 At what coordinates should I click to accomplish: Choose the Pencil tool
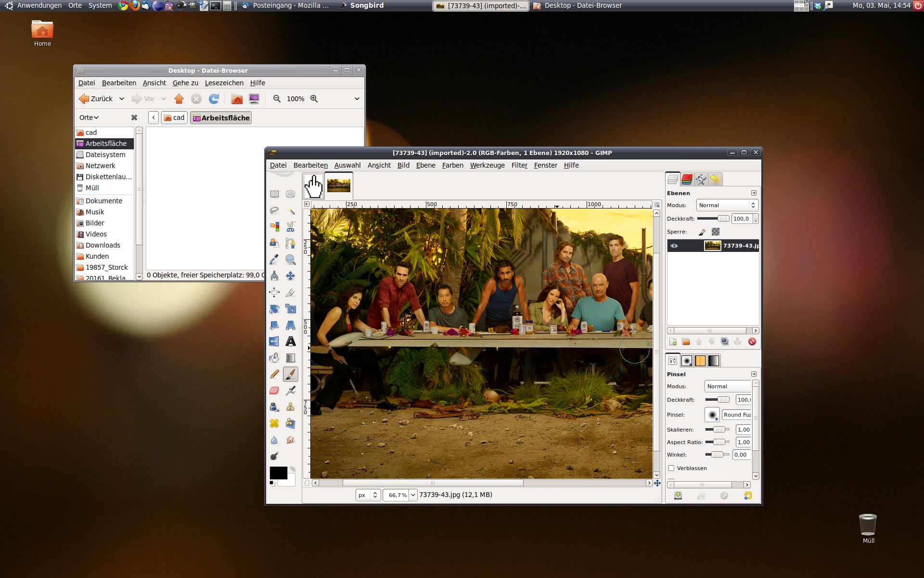pos(274,374)
